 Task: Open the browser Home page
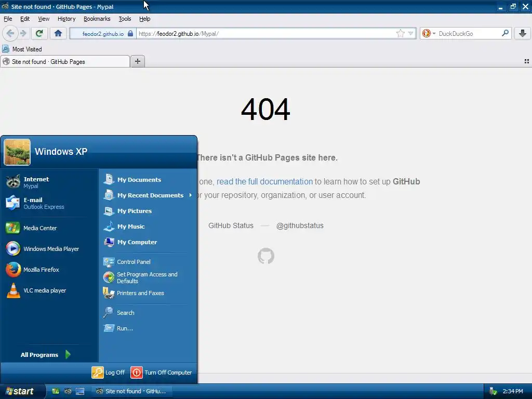(x=58, y=33)
